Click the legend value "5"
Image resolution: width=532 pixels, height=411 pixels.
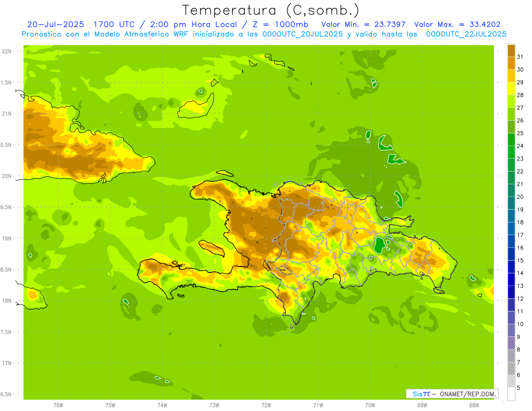pos(519,388)
